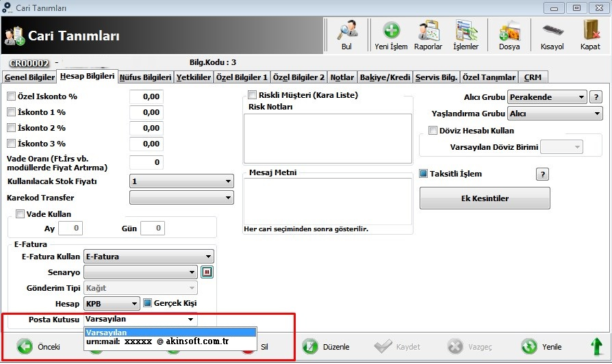The width and height of the screenshot is (612, 364).
Task: Click the icon button beside Senaryo
Action: coord(207,272)
